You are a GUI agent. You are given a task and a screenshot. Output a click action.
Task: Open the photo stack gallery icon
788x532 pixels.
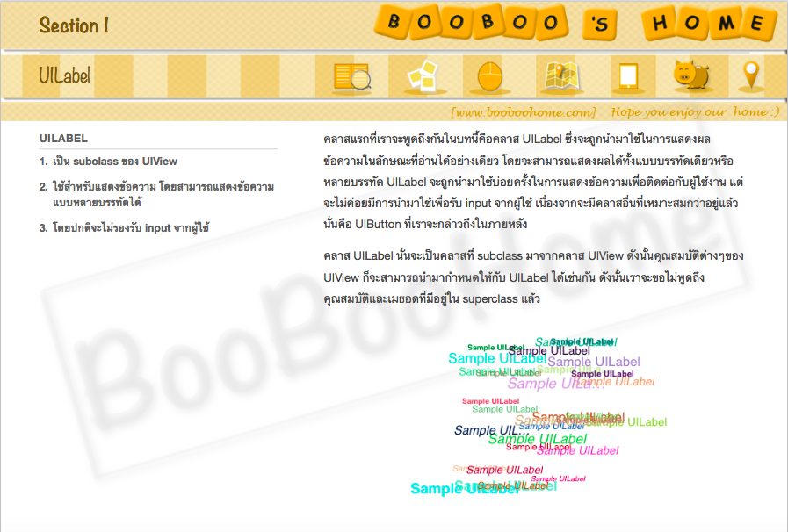423,76
